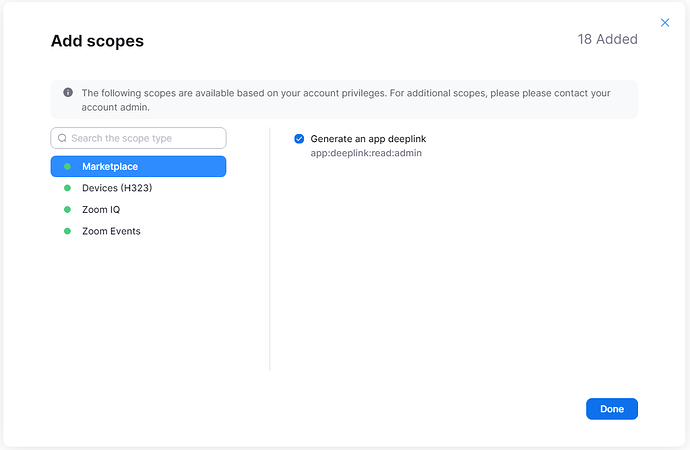The image size is (690, 450).
Task: Open the Devices (H323) category
Action: [x=117, y=188]
